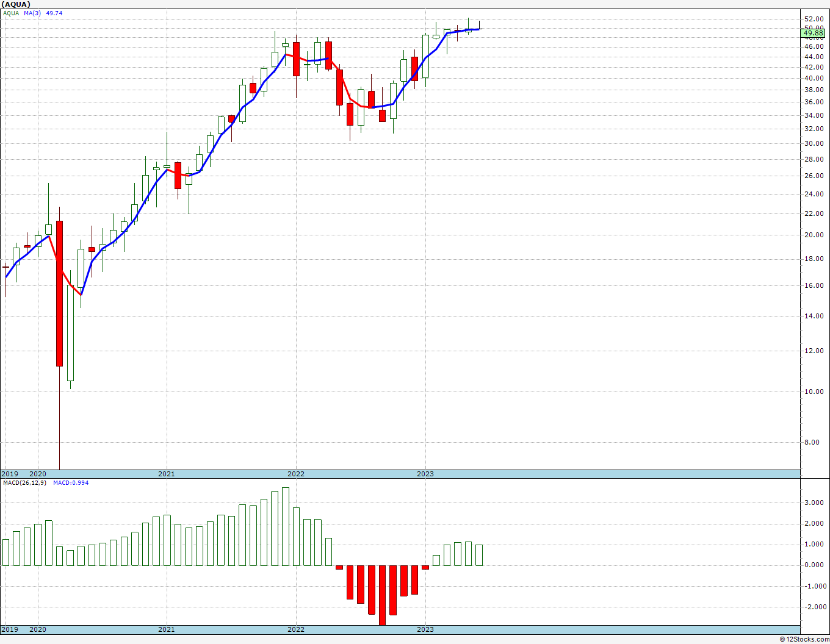Click the 44.00 price axis label
Screen dimensions: 830x644
point(814,57)
